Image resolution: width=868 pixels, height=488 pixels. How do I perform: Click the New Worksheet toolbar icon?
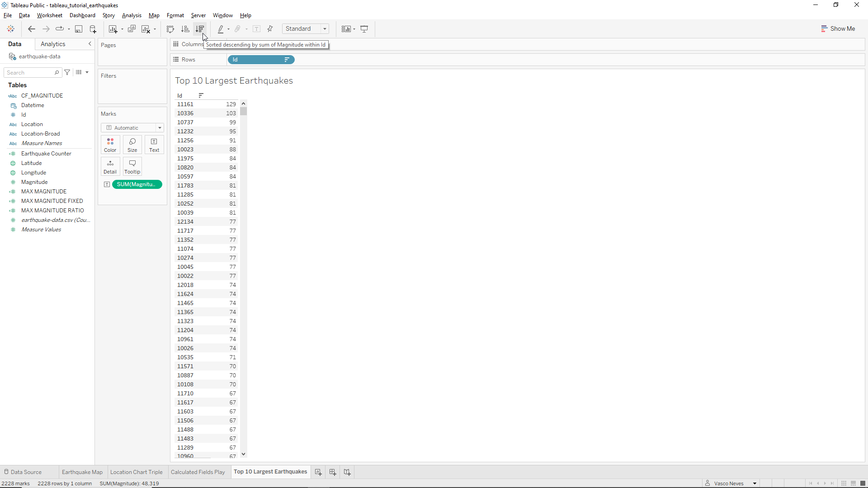click(113, 29)
